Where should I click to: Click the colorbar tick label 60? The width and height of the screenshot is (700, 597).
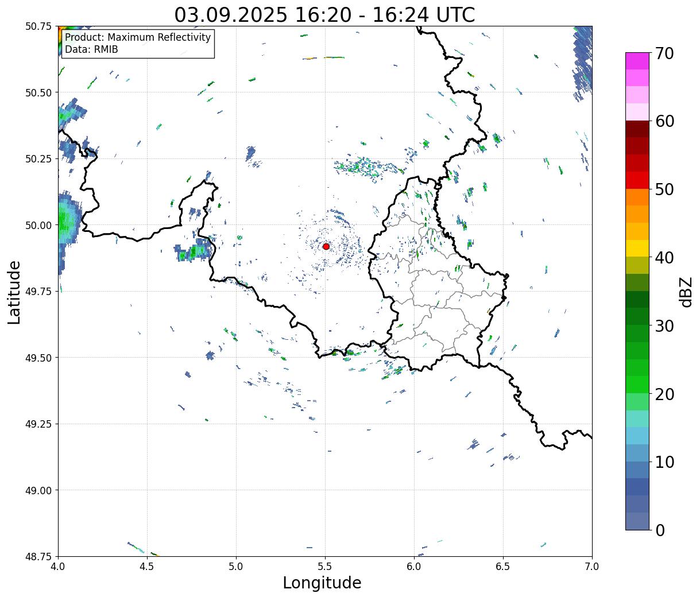point(664,121)
